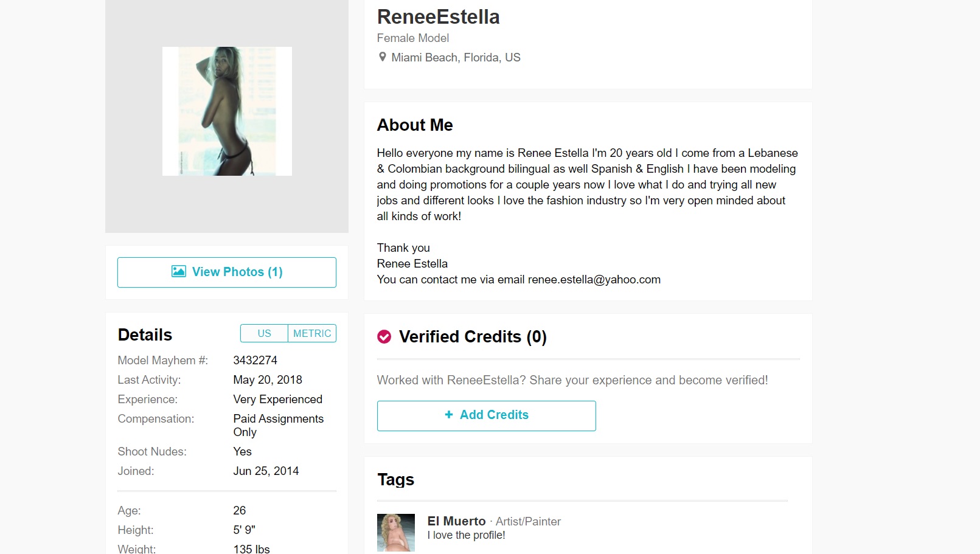
Task: Click the Miami Beach, Florida, US location text
Action: coord(456,58)
